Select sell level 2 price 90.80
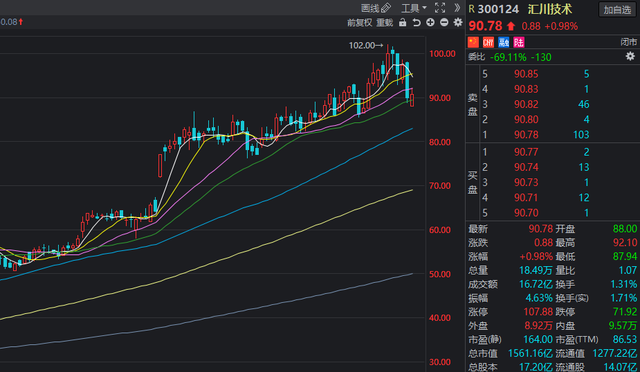This screenshot has height=372, width=640. [526, 119]
